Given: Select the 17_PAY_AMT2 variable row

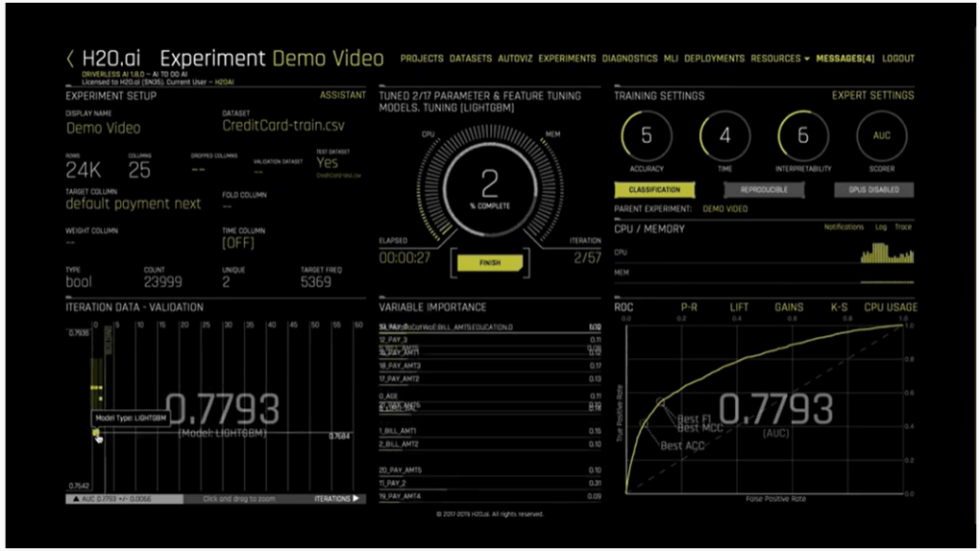Looking at the screenshot, I should (x=490, y=379).
